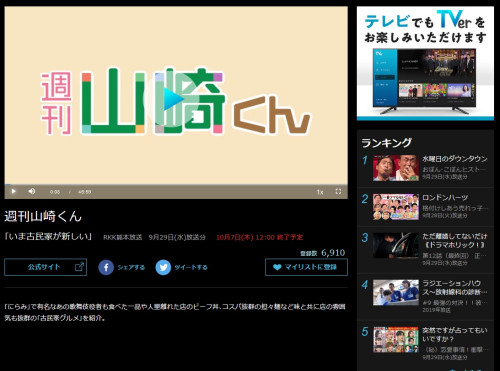Screen dimensions: 500x371
Task: Open thumbnail for 突然ですが占ってもいいですか
Action: (x=396, y=340)
